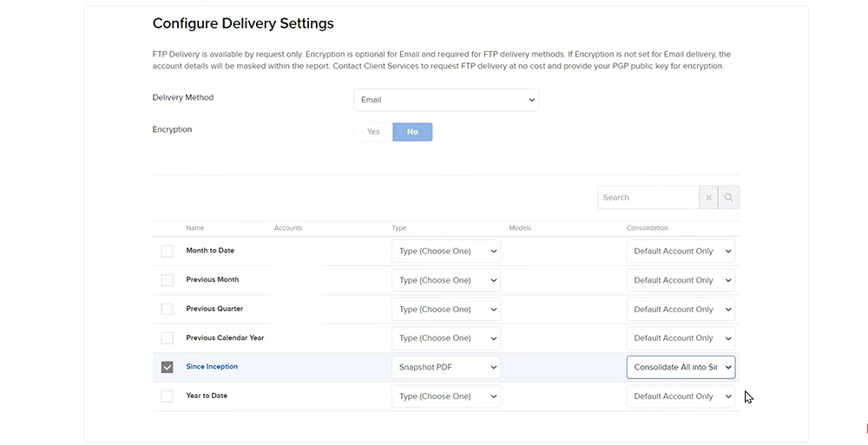868x445 pixels.
Task: Clear search with the X icon
Action: tap(708, 198)
